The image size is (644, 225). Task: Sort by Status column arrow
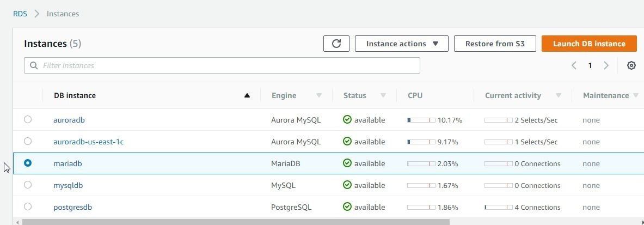tap(383, 95)
